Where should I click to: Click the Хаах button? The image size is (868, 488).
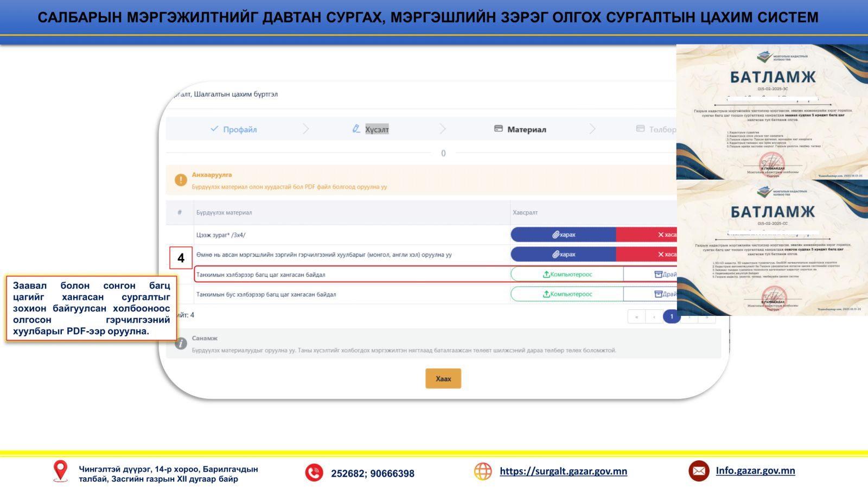(x=443, y=378)
